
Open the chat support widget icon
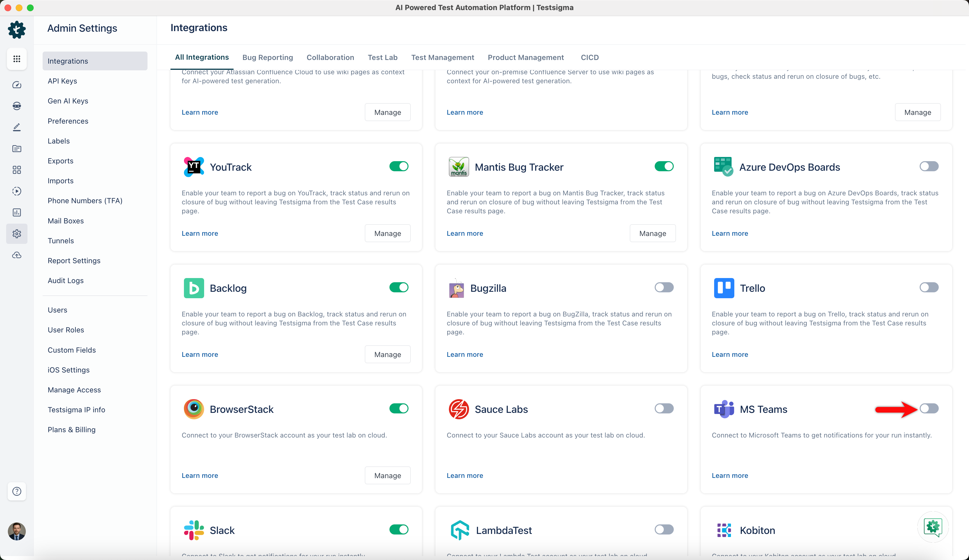[x=933, y=527]
